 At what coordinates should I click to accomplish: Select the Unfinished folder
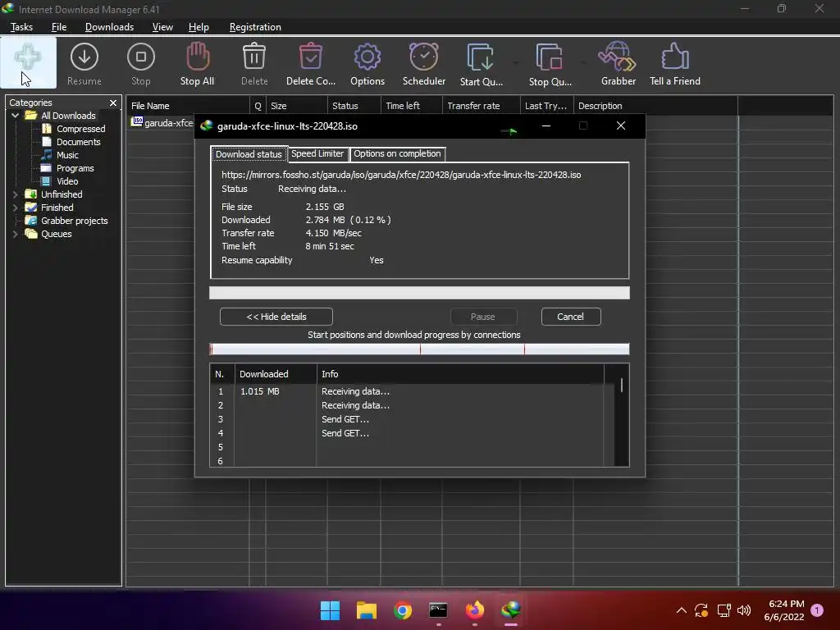click(x=62, y=194)
